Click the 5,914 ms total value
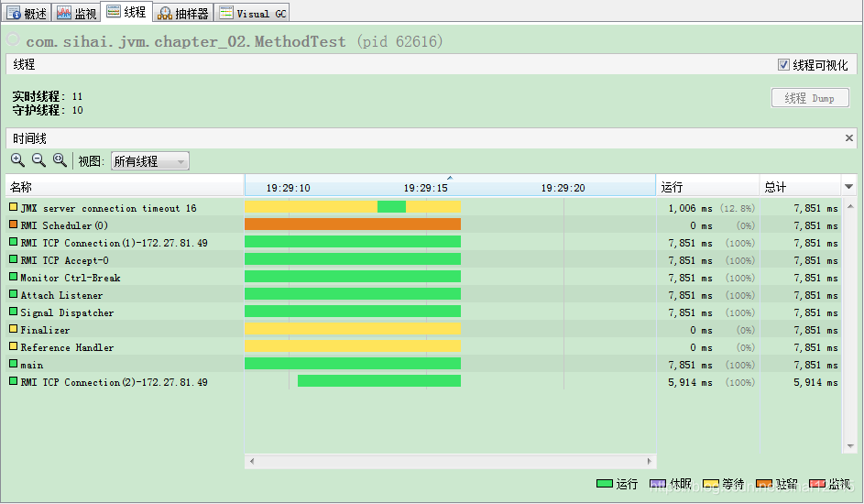This screenshot has height=504, width=864. [815, 382]
